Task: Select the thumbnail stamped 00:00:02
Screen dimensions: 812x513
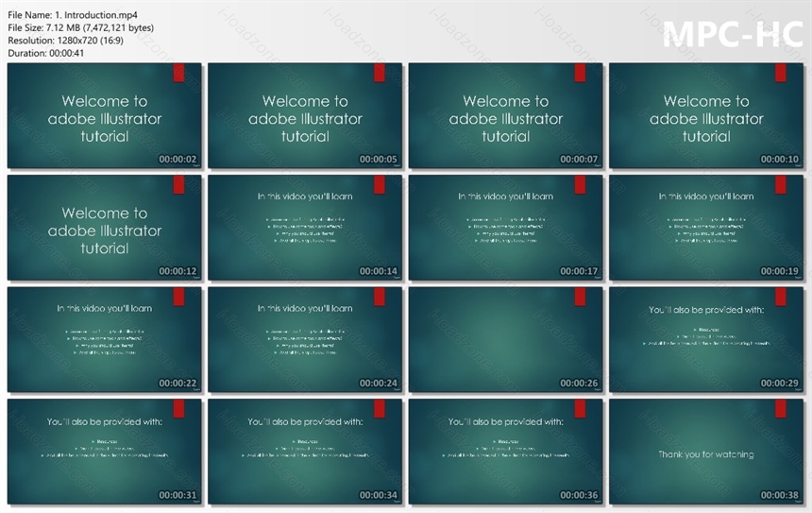Action: [105, 116]
